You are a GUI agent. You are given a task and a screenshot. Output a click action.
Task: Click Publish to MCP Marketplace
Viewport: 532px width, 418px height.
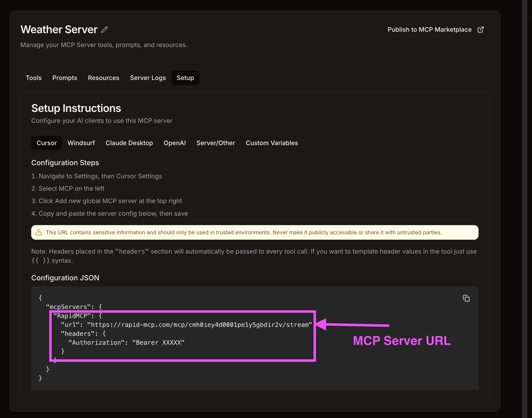[430, 29]
